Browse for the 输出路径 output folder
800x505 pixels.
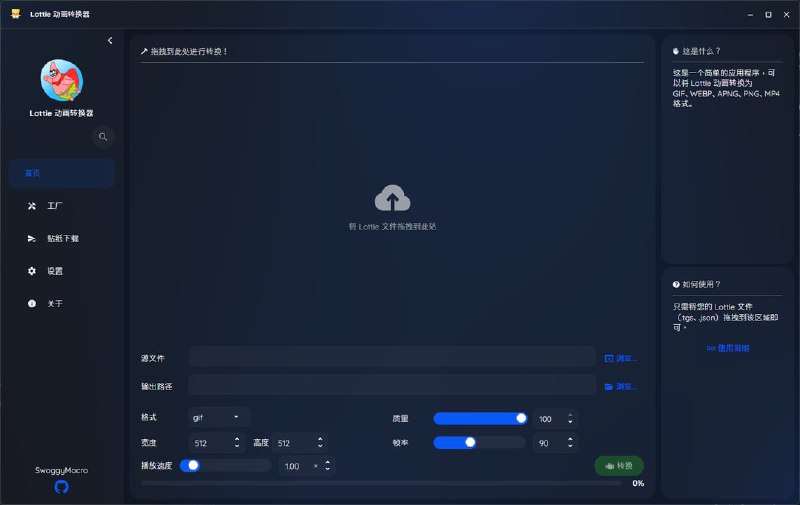(x=621, y=386)
